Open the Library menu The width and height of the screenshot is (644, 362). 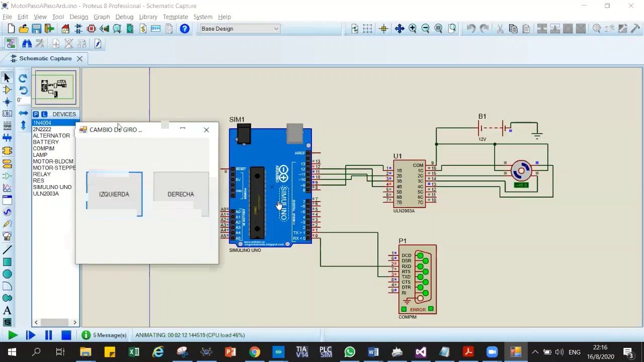[x=148, y=17]
